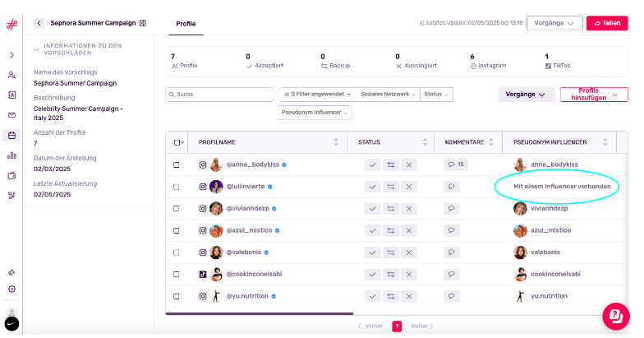Set @anne_bodykiss as backup
The image size is (644, 338).
[391, 164]
